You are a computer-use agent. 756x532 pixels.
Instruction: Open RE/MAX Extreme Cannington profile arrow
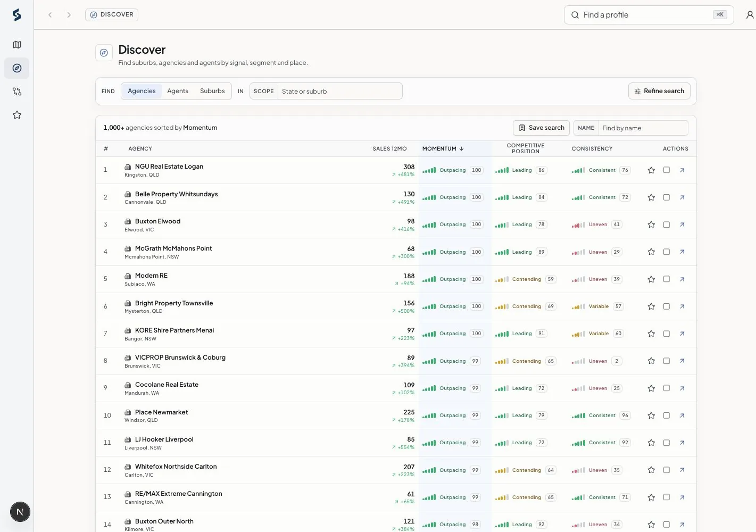[682, 497]
